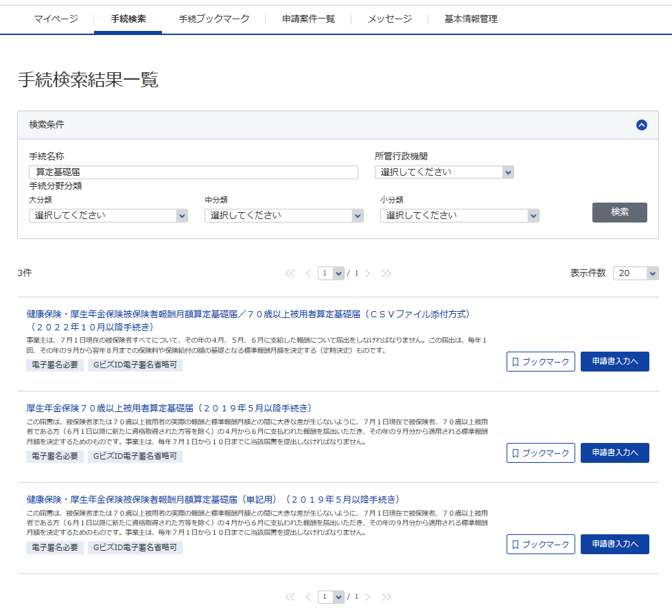Jump to last page in top pagination
This screenshot has height=616, width=672.
(386, 273)
